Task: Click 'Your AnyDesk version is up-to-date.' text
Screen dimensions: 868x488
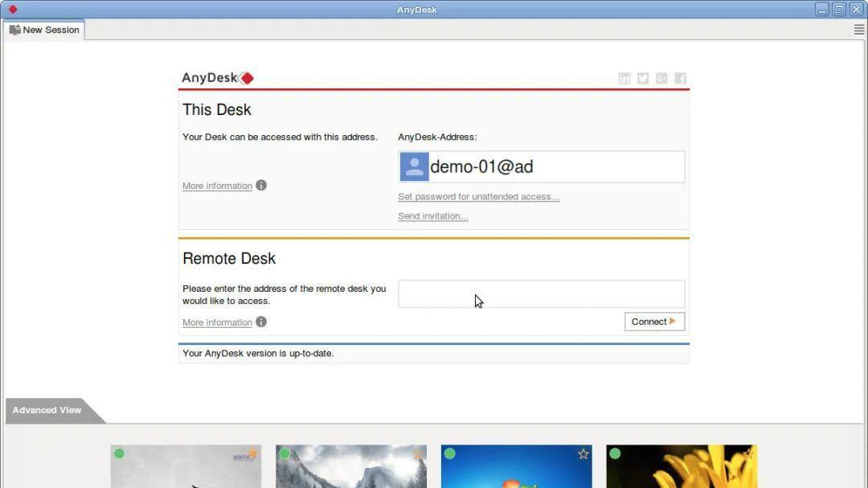Action: coord(258,354)
